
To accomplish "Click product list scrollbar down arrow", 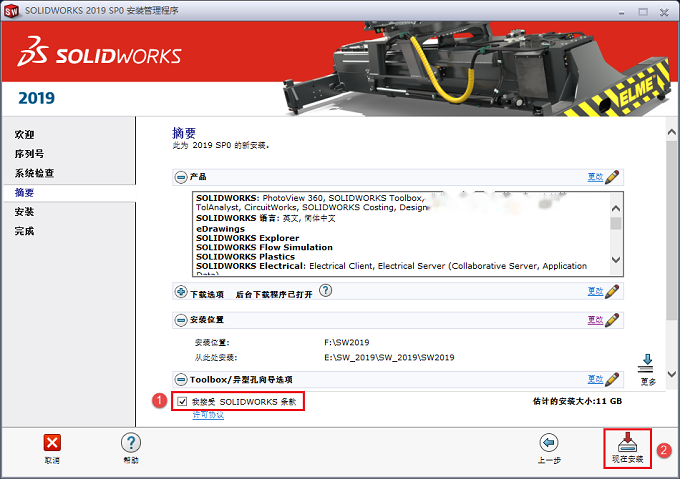I will (615, 260).
